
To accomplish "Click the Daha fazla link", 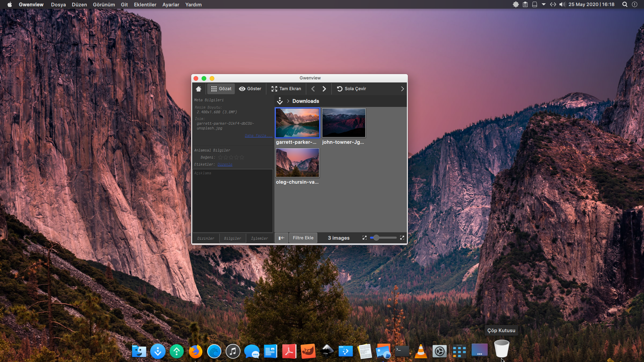I will (258, 135).
